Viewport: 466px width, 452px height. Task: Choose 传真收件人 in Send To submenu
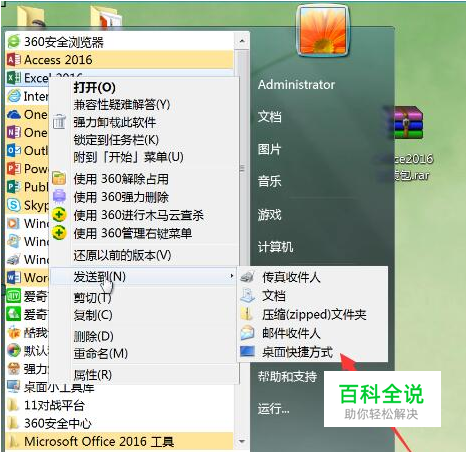[291, 277]
